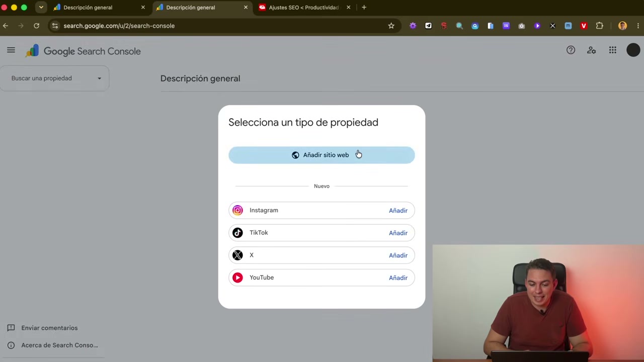Image resolution: width=644 pixels, height=362 pixels.
Task: Click the TikTok logo icon
Action: coord(237,233)
